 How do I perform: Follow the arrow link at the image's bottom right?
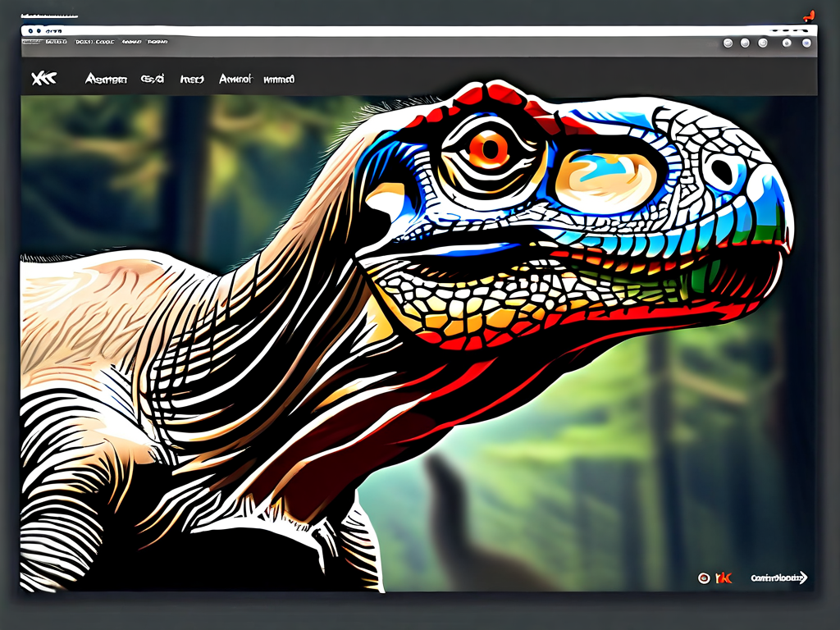coord(779,577)
